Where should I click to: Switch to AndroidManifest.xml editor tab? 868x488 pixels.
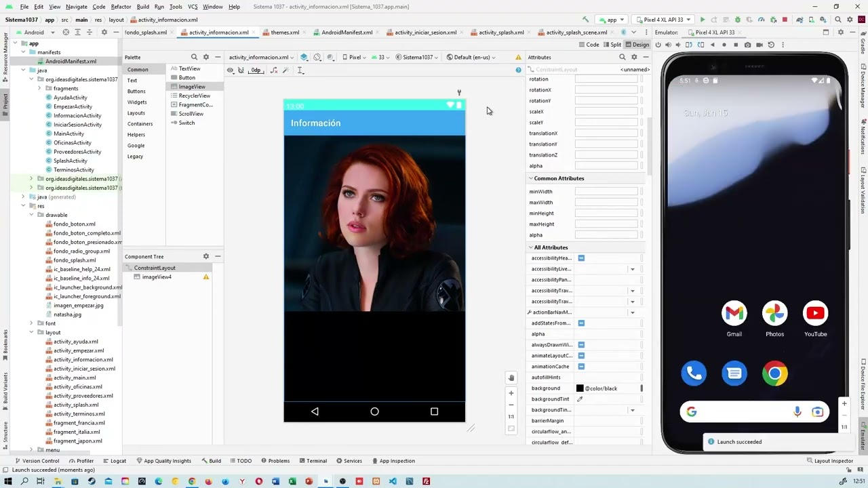[x=346, y=32]
